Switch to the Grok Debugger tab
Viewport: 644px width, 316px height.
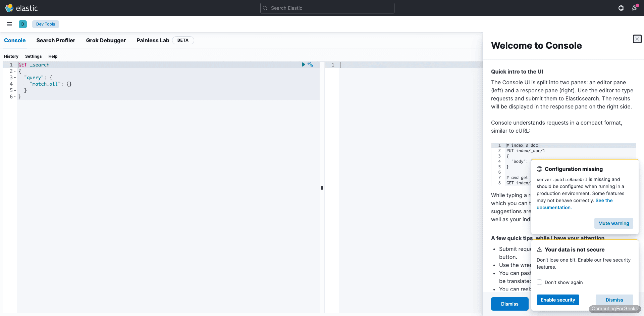106,40
